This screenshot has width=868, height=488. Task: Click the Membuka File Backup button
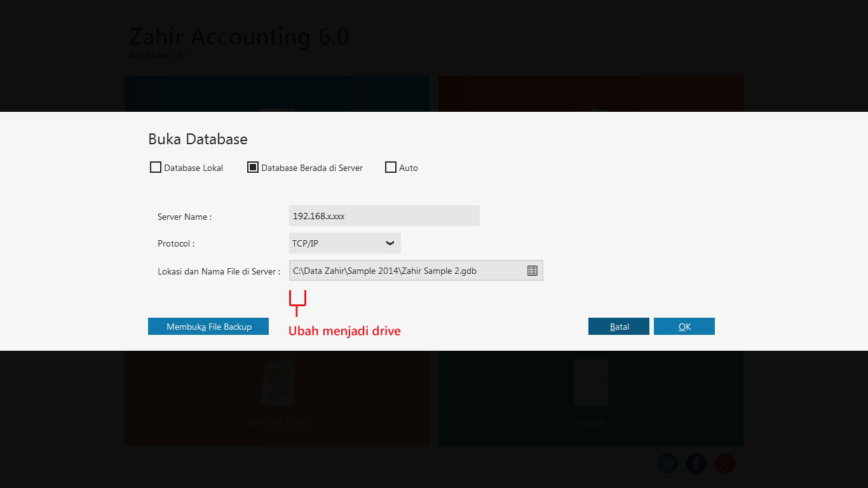[208, 327]
